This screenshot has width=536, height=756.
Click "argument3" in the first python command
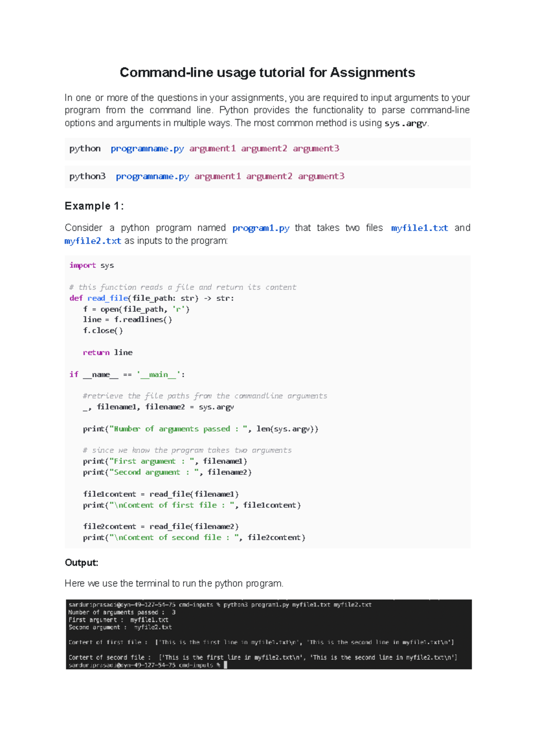pyautogui.click(x=316, y=148)
